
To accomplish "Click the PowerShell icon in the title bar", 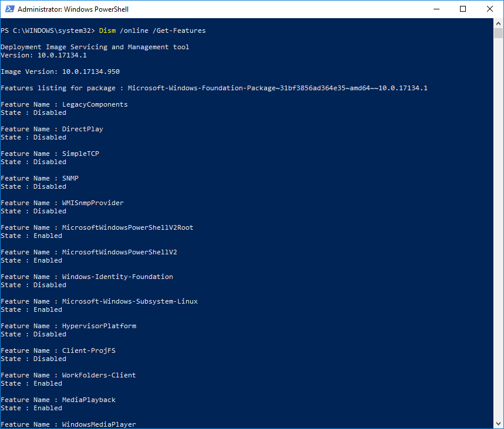I will click(9, 9).
